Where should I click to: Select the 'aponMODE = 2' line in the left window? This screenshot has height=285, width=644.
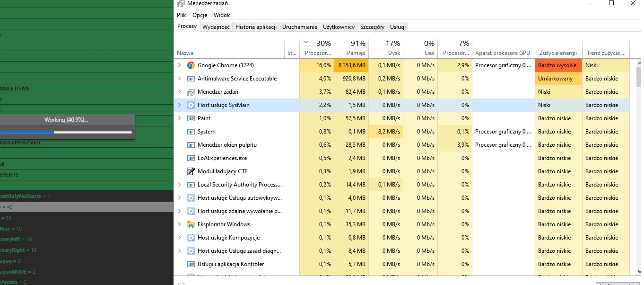87,272
